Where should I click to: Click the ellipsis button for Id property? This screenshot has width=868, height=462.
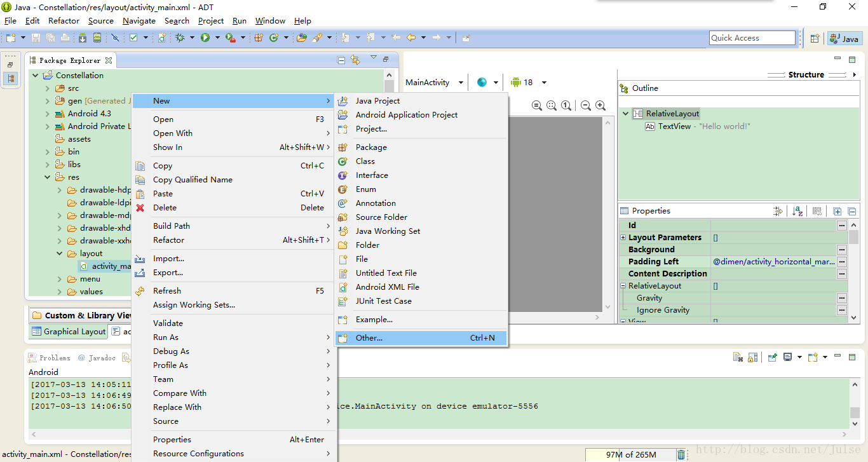point(841,226)
